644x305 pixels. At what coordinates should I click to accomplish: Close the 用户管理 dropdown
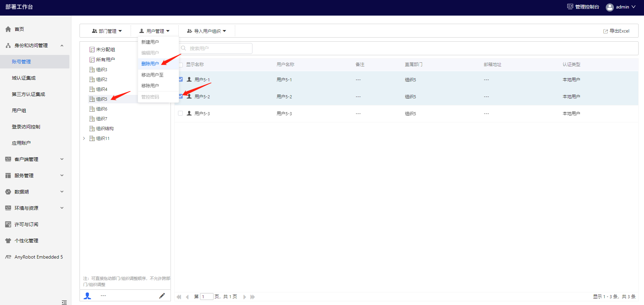click(x=154, y=31)
